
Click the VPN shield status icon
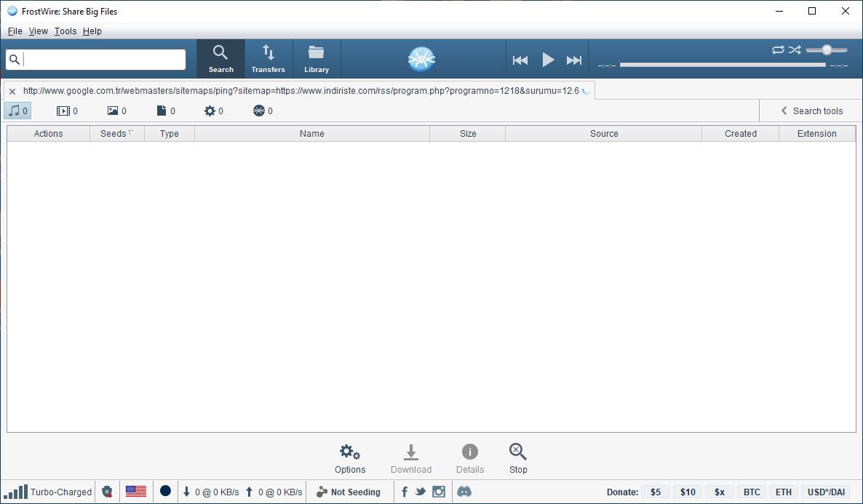click(x=107, y=492)
